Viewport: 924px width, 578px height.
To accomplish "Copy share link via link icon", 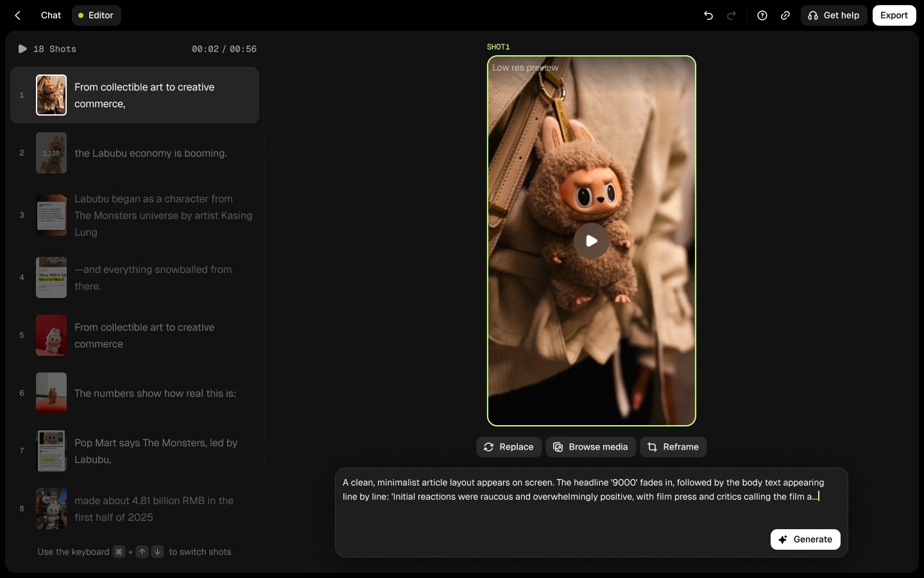I will point(785,15).
